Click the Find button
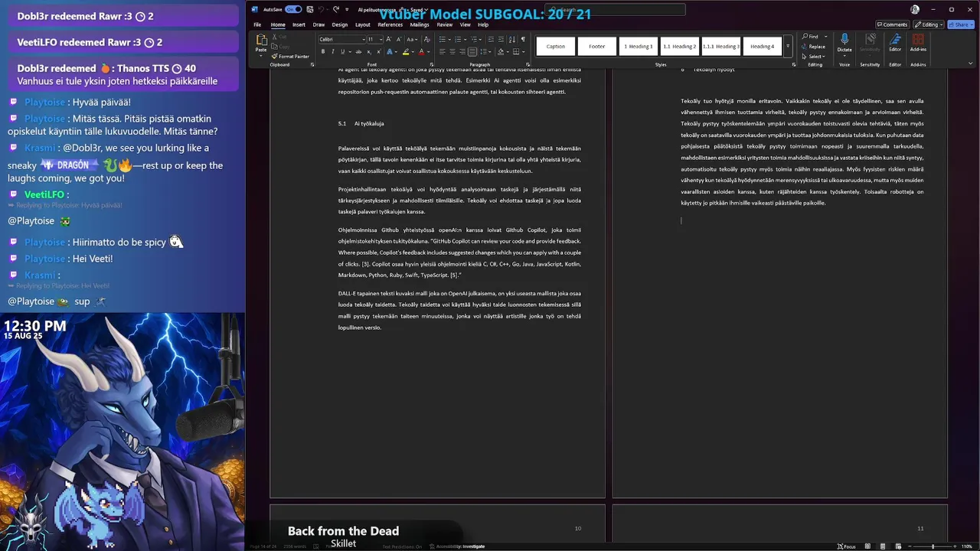 pyautogui.click(x=812, y=36)
